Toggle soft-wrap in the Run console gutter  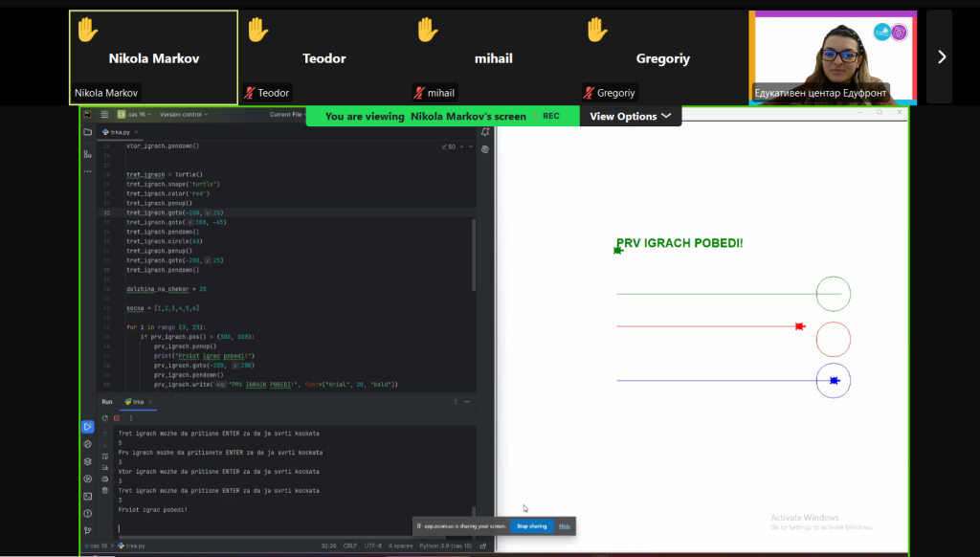(x=104, y=457)
